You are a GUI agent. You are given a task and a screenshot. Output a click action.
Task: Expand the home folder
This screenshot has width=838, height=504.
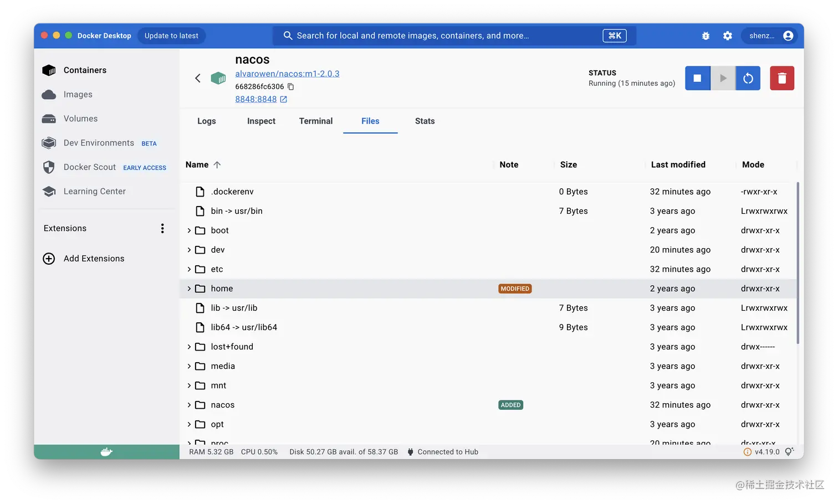[189, 289]
